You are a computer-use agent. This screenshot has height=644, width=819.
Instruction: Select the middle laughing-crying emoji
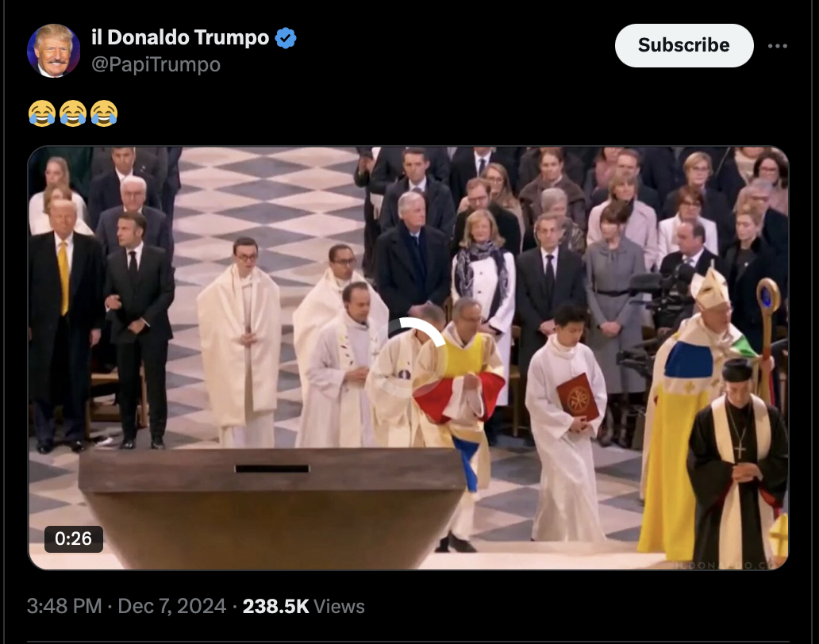coord(72,113)
